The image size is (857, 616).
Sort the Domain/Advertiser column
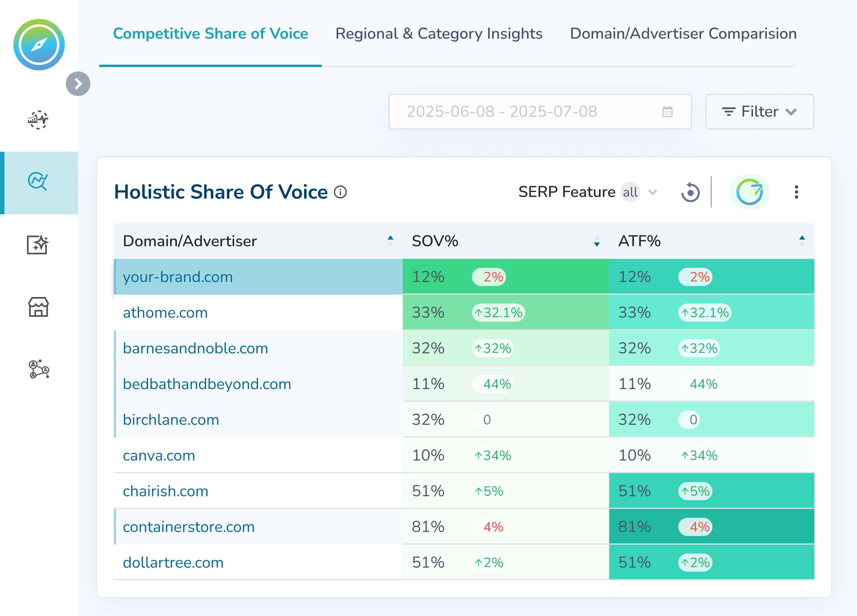coord(390,241)
